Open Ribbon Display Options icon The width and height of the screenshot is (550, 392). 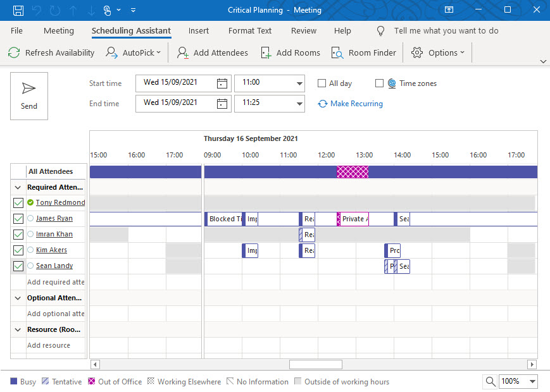(x=449, y=10)
